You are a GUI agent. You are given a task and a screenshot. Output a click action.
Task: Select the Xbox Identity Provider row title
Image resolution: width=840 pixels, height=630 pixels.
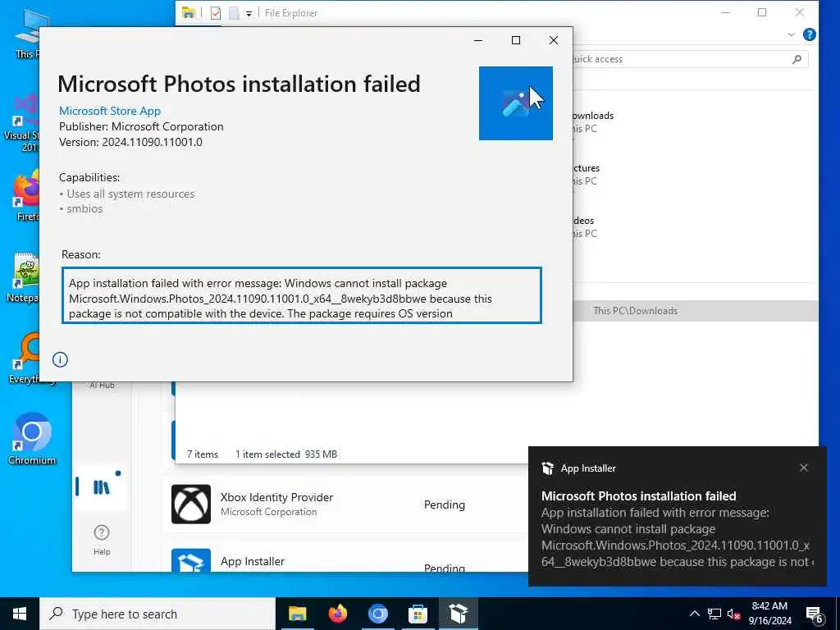[276, 497]
